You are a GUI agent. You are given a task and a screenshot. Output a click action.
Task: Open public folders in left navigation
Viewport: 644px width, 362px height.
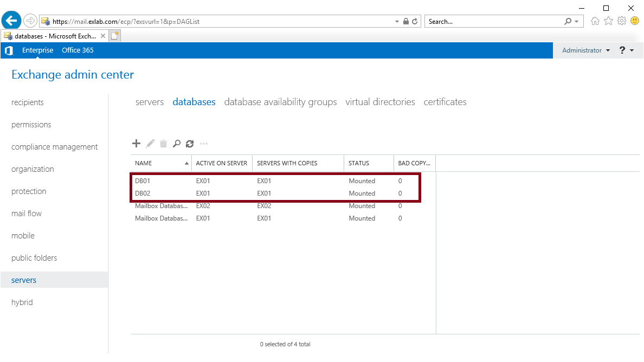pyautogui.click(x=34, y=258)
